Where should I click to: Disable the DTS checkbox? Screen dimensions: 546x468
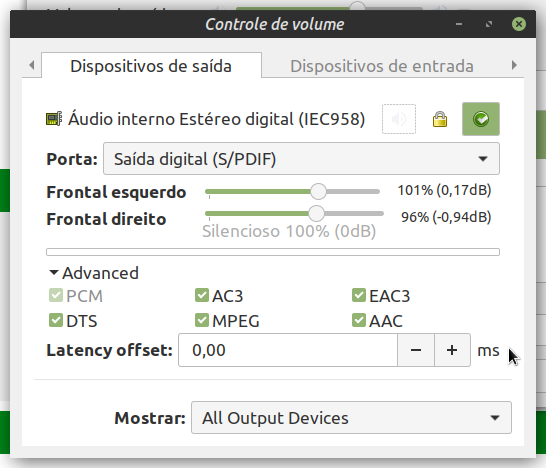[56, 320]
